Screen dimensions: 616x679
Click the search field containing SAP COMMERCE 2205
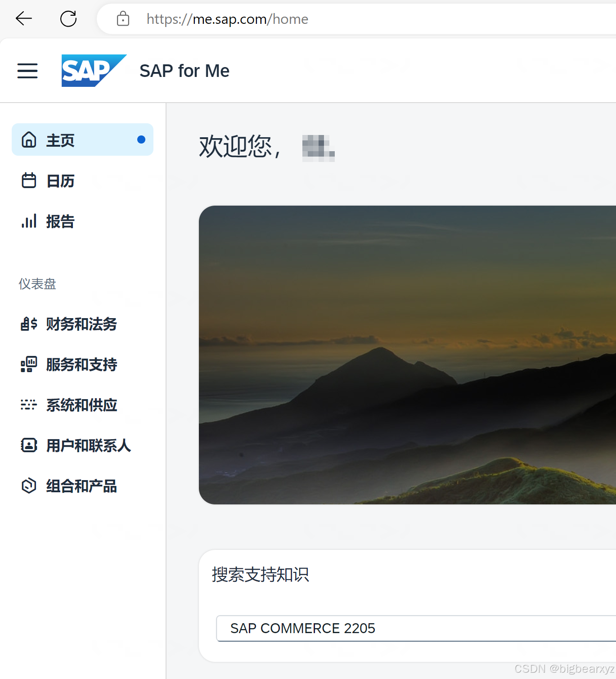tap(416, 628)
